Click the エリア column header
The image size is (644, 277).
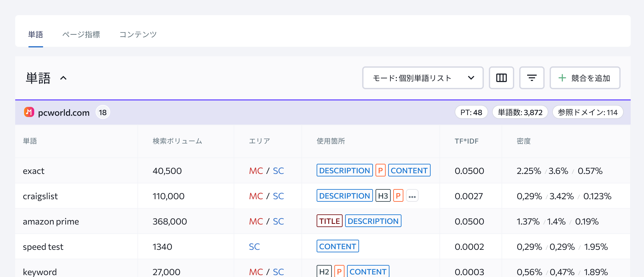pos(259,141)
